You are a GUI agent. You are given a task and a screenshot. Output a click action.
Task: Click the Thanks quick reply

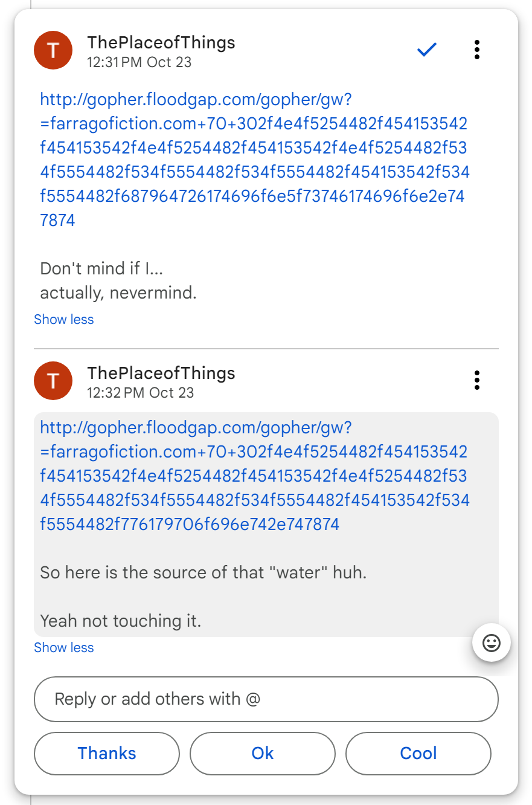[107, 754]
